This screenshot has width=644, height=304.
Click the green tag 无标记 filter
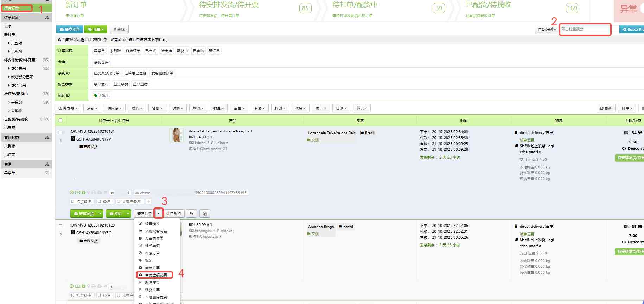tap(102, 95)
